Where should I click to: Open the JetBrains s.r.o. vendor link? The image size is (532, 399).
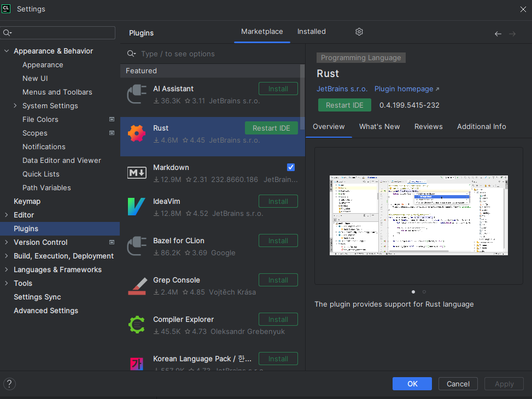click(342, 89)
